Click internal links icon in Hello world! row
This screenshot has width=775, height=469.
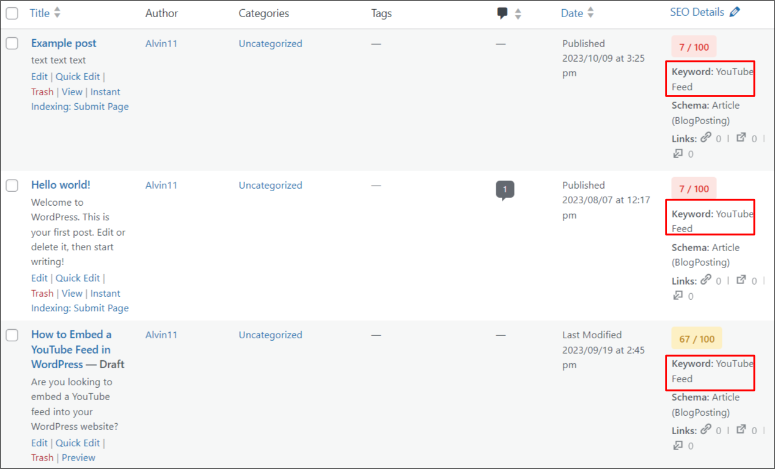706,280
